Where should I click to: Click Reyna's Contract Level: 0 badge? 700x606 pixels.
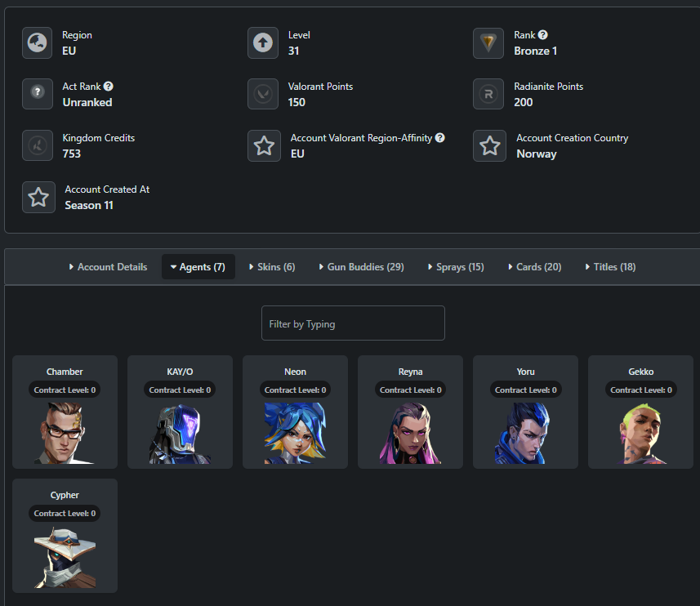tap(410, 390)
